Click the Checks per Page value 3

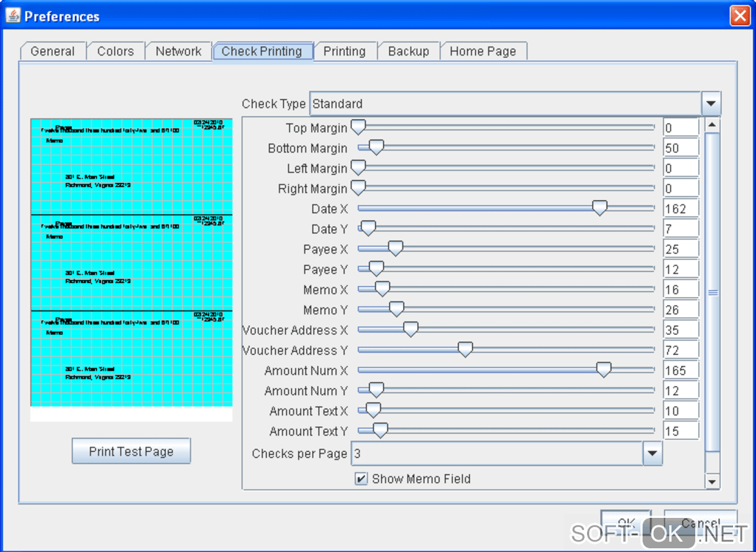(497, 453)
